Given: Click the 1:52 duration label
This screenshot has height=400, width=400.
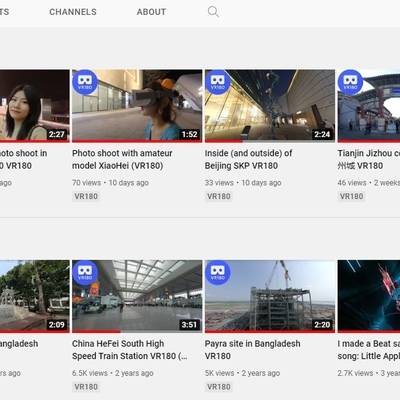Looking at the screenshot, I should pos(189,134).
